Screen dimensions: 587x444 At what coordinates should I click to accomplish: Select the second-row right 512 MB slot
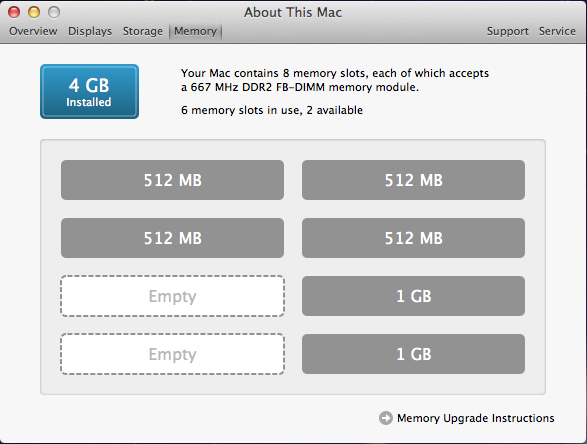(x=413, y=238)
